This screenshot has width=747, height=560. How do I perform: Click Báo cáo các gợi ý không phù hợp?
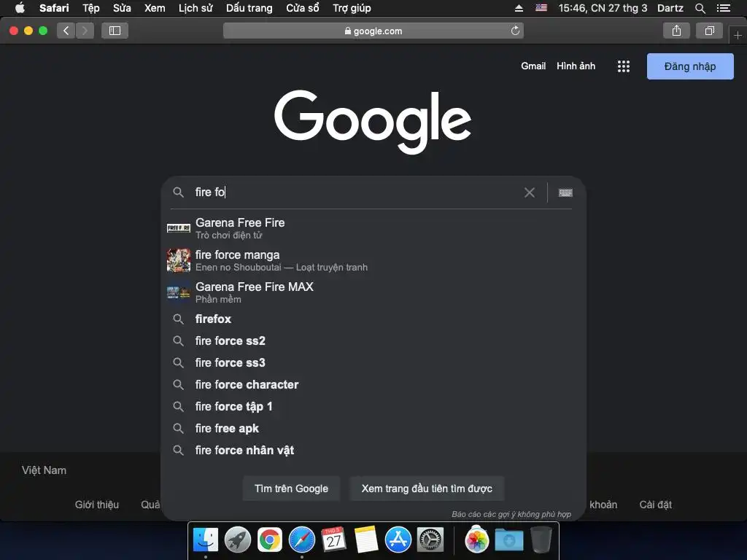coord(511,514)
